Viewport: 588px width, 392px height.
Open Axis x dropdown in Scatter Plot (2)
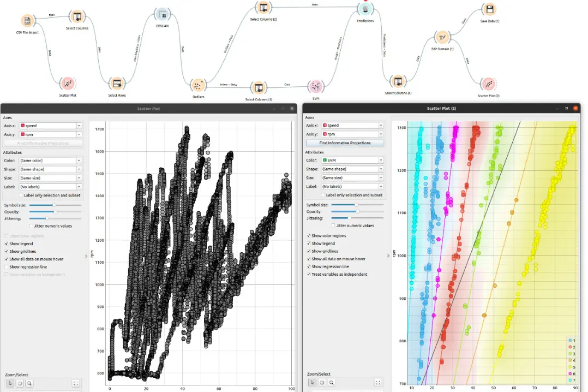[352, 126]
